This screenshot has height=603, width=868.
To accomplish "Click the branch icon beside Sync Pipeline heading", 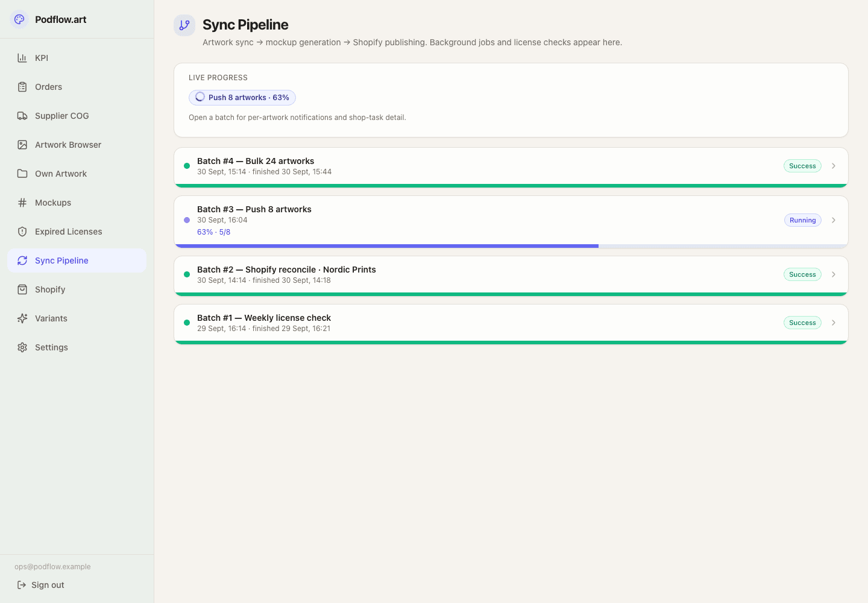I will coord(184,25).
